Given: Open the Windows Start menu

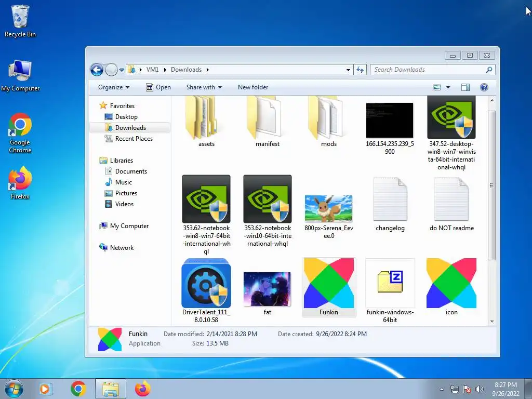Looking at the screenshot, I should pyautogui.click(x=14, y=389).
